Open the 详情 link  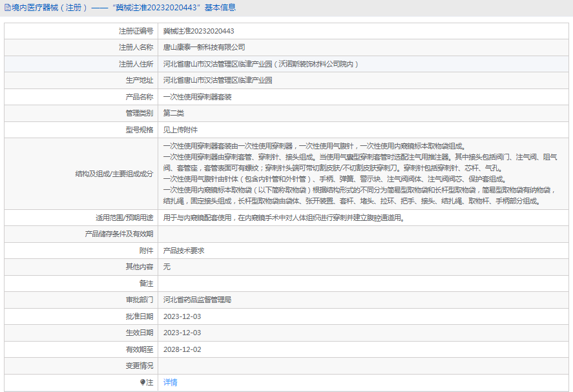tap(171, 382)
